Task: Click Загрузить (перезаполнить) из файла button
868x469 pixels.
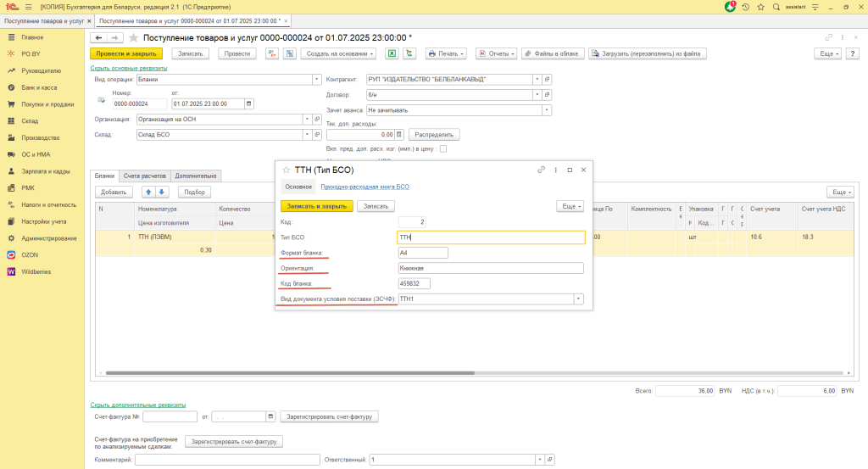Action: pyautogui.click(x=647, y=53)
